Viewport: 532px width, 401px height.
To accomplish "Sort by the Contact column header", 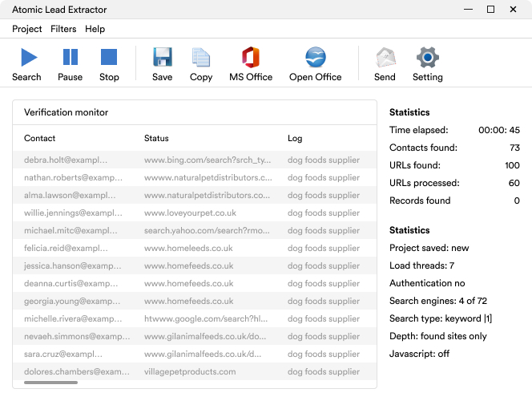I will [x=40, y=139].
